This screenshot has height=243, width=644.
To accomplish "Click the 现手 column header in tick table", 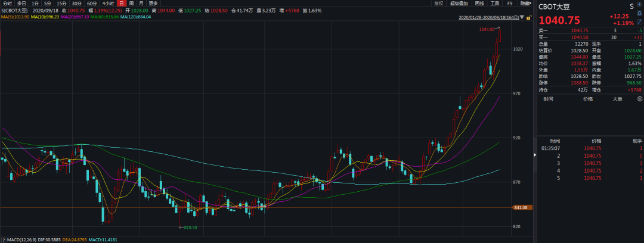I will [637, 141].
